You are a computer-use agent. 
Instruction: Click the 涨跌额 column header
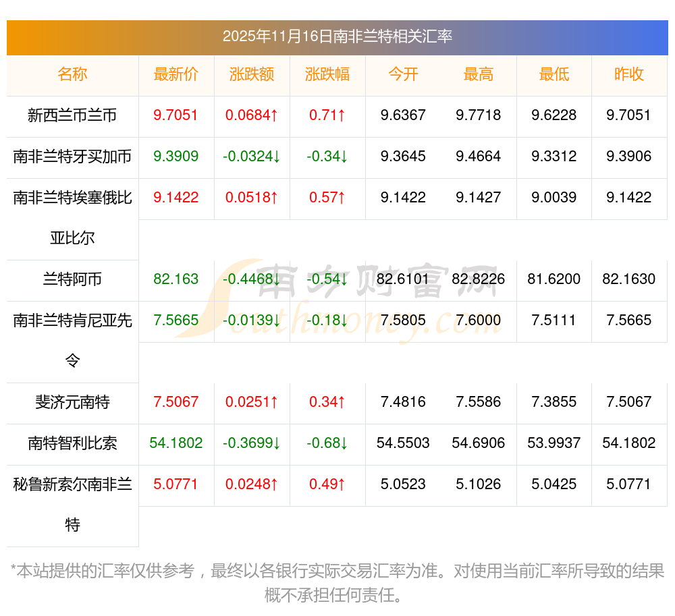(x=252, y=74)
